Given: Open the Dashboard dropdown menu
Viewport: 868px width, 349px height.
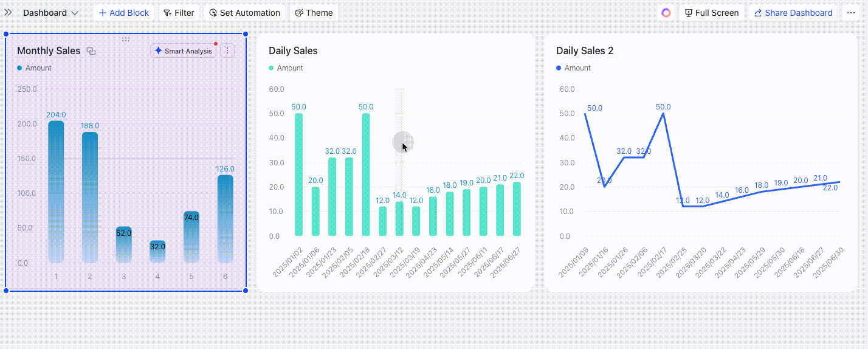Looking at the screenshot, I should point(50,13).
